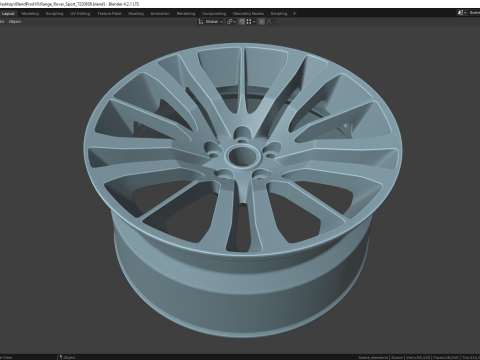Switch to the Geometry Nodes workspace
Screen dimensions: 480x360
click(x=248, y=14)
